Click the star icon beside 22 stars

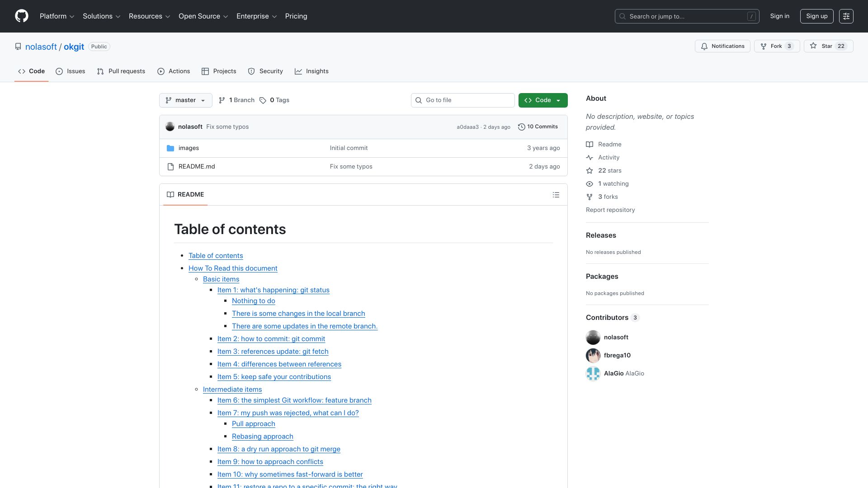click(x=590, y=171)
